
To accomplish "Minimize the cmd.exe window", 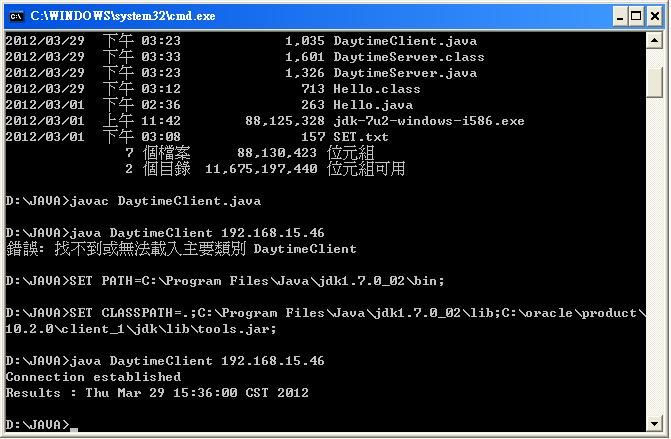I will point(620,17).
